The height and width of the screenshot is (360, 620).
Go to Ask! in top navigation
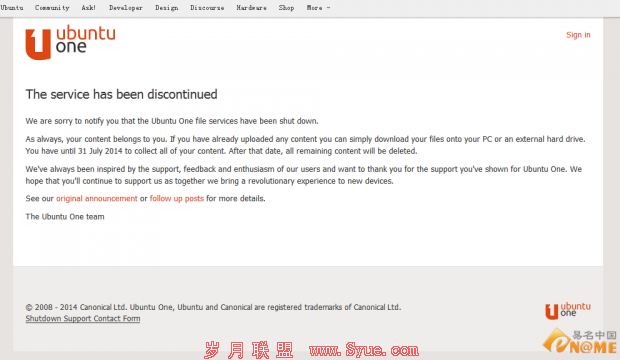click(89, 8)
